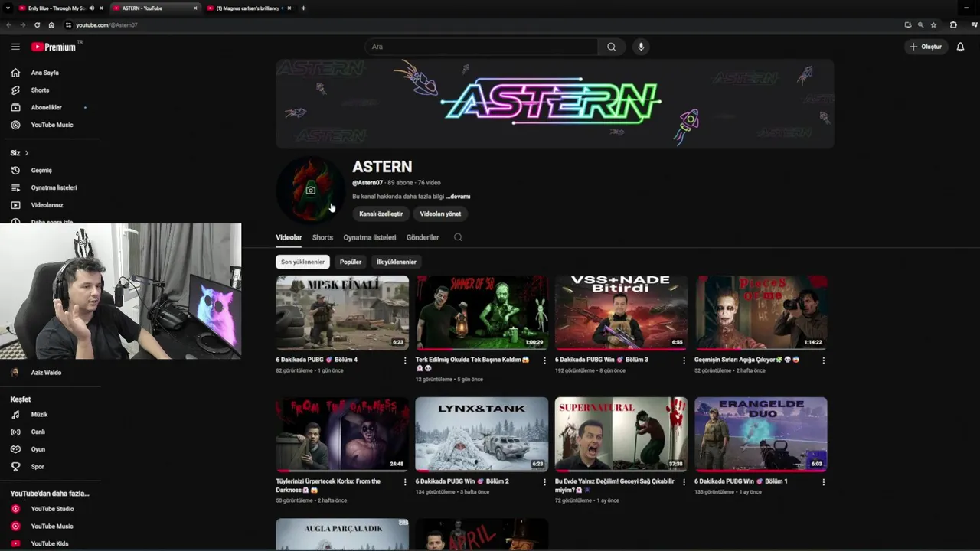
Task: Play the VSS+NADE Bitirdi video thumbnail
Action: tap(621, 312)
